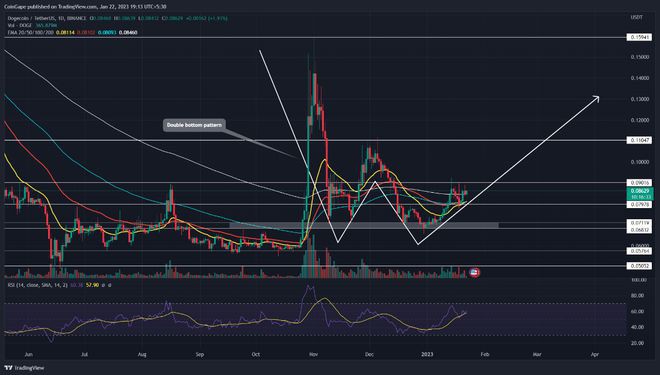Click the US flag event marker icon
The height and width of the screenshot is (375, 660).
click(474, 273)
